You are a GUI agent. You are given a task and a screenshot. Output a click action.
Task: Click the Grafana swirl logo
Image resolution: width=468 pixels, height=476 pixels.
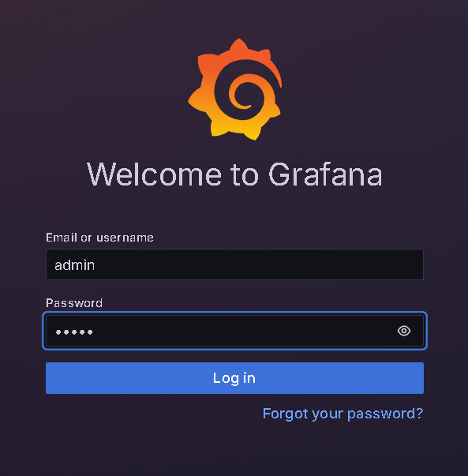click(235, 89)
